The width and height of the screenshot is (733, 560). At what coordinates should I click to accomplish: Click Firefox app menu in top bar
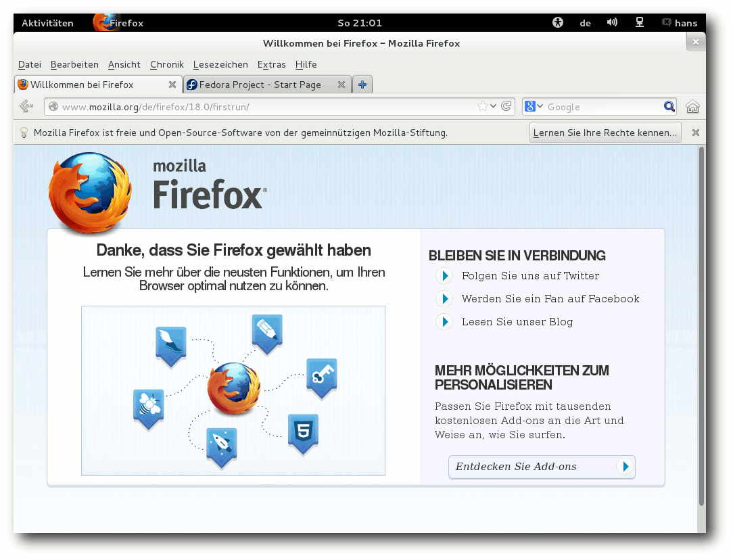[x=119, y=23]
